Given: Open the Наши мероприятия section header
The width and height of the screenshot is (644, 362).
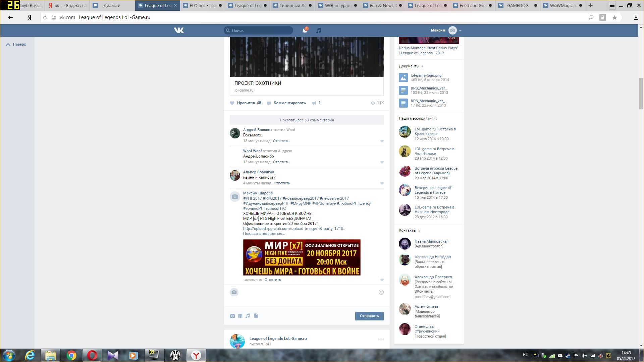Looking at the screenshot, I should tap(418, 118).
